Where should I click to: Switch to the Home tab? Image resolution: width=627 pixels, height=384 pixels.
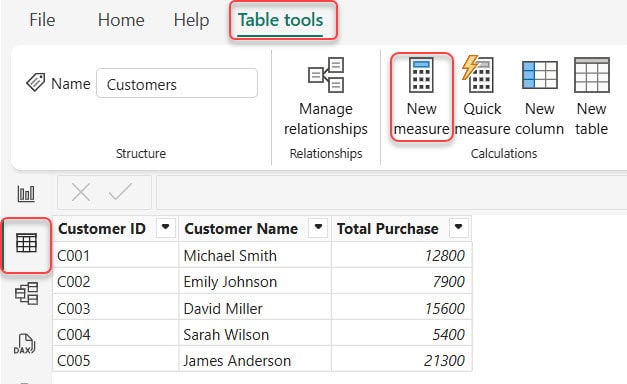coord(121,20)
